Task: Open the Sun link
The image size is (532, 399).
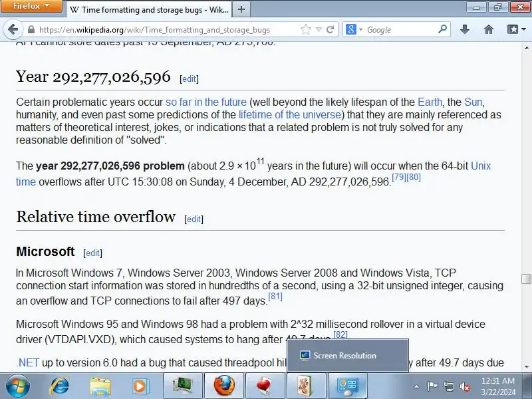Action: 473,102
